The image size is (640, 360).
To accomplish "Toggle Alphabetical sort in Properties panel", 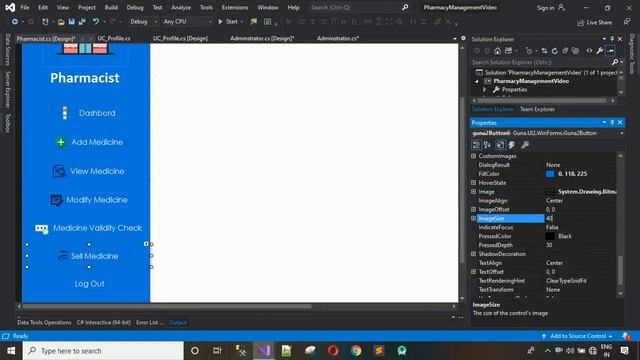I will pos(487,145).
